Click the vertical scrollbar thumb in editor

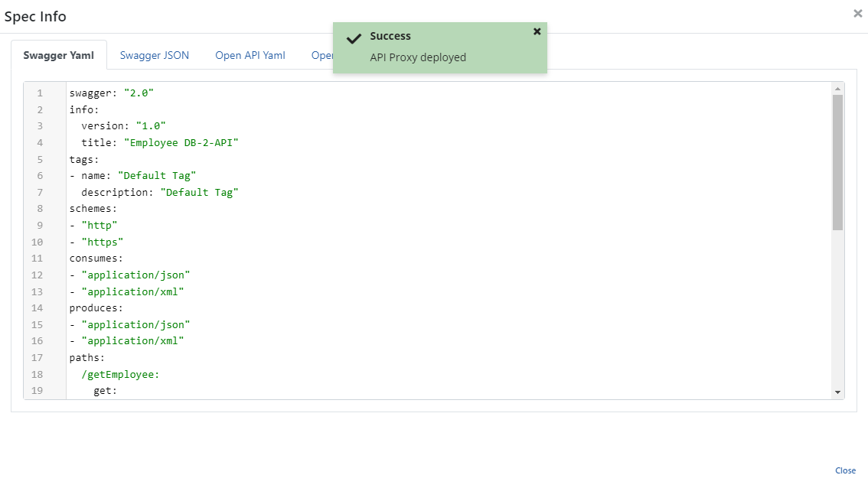pos(838,161)
